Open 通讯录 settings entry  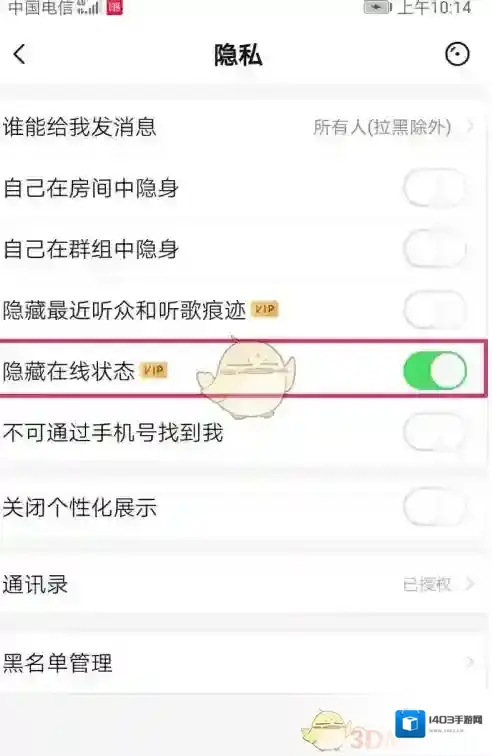click(244, 584)
